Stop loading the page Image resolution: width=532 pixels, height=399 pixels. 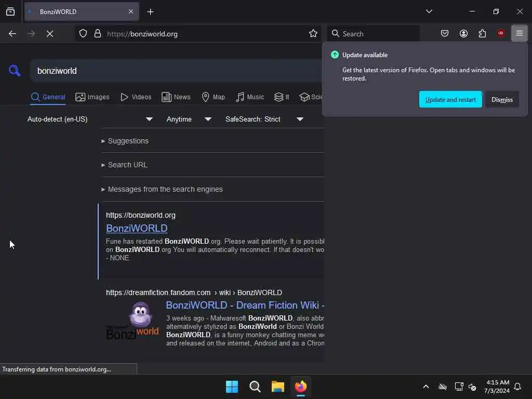coord(49,34)
